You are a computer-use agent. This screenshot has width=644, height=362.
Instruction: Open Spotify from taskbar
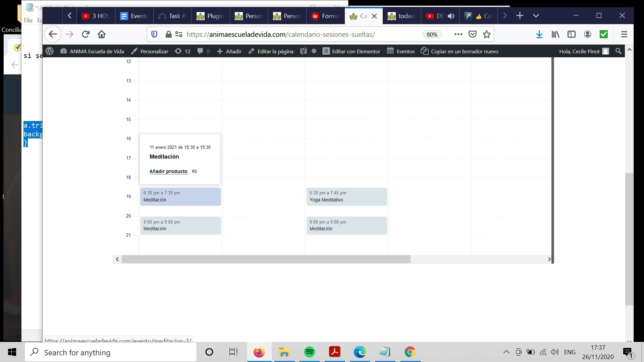(x=309, y=352)
